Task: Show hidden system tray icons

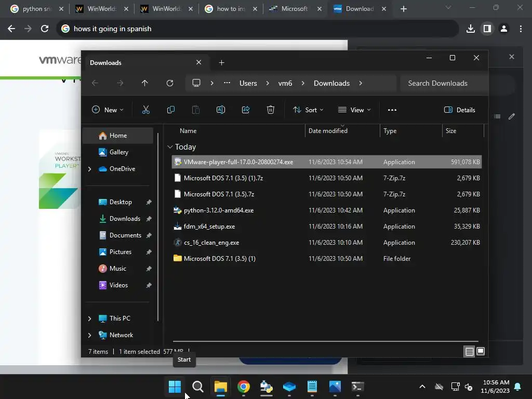Action: pos(422,387)
